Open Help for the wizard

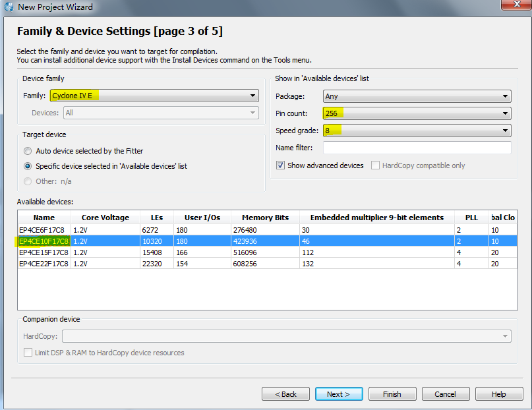pyautogui.click(x=499, y=394)
